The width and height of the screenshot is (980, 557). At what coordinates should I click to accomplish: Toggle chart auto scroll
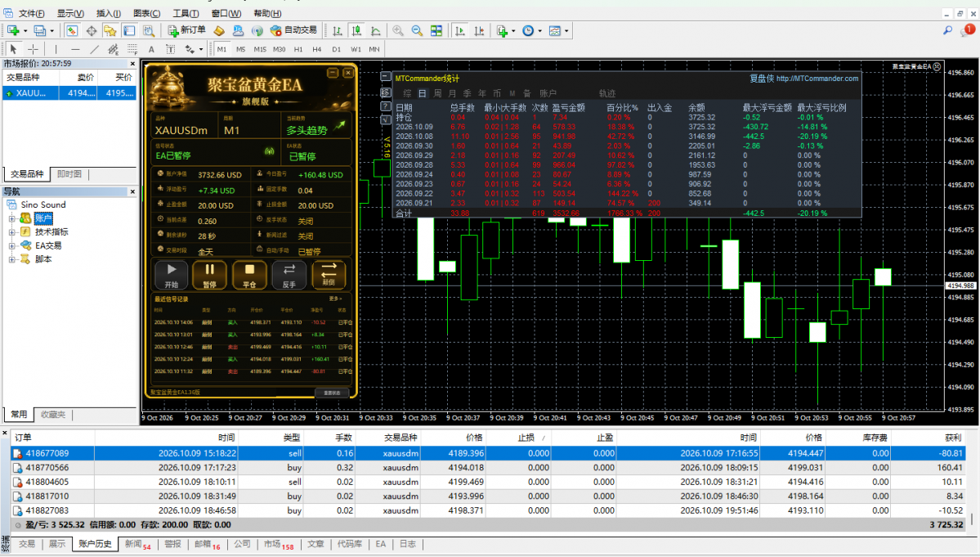click(460, 30)
